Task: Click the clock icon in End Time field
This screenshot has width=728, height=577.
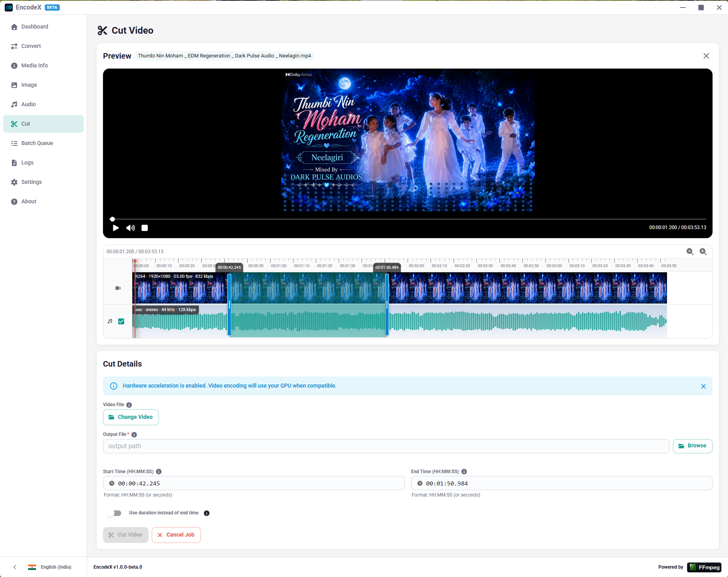Action: (420, 483)
